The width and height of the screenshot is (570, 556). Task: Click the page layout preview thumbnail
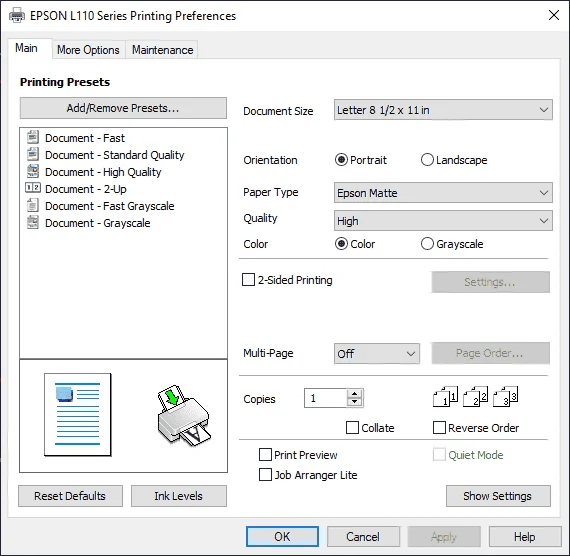pyautogui.click(x=77, y=415)
